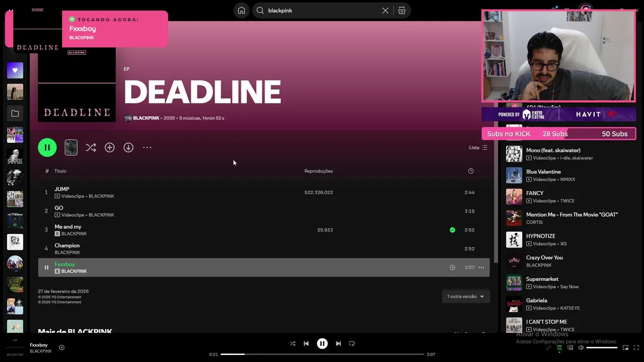Open the bottom-left DEADLINE now playing cover
Screen dimensions: 644x362
click(15, 348)
